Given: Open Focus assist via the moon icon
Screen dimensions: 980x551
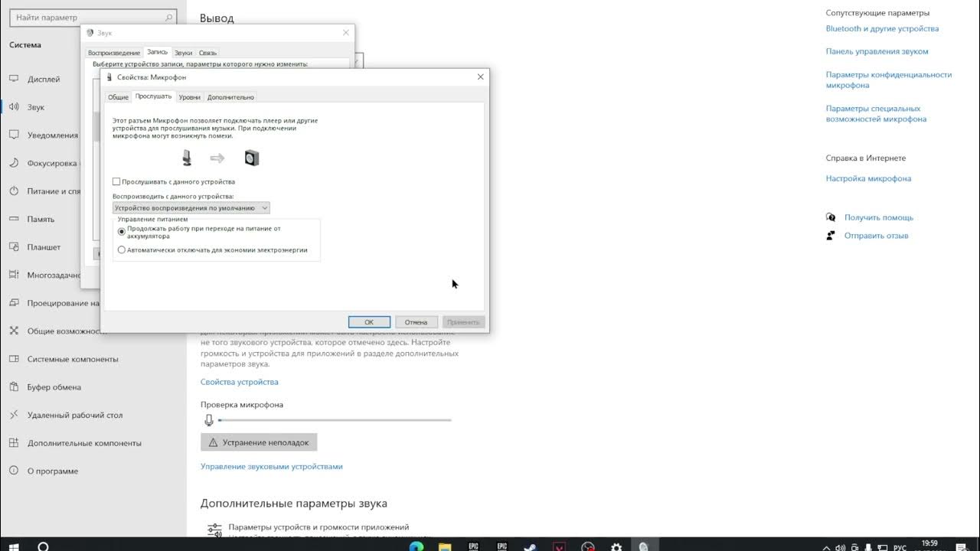Looking at the screenshot, I should point(14,163).
